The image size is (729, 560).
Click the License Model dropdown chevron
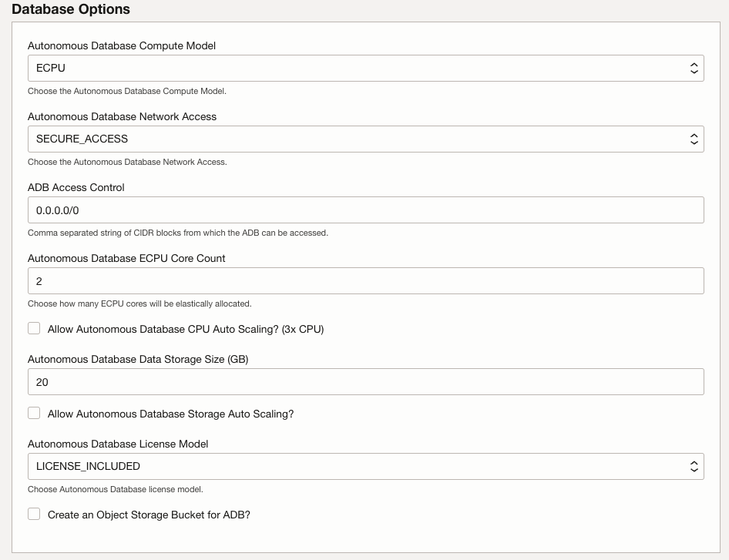click(x=696, y=466)
